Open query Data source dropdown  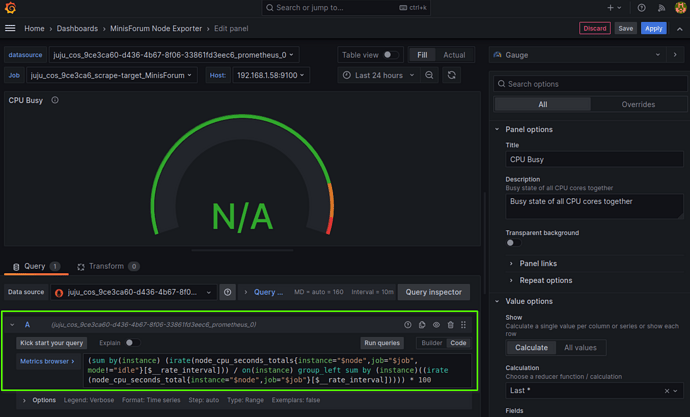[133, 292]
